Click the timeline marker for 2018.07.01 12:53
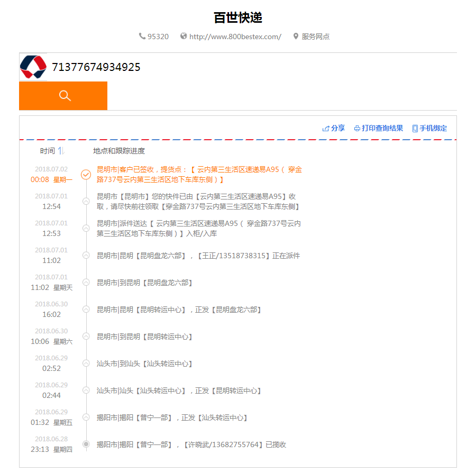The image size is (476, 472). point(86,228)
